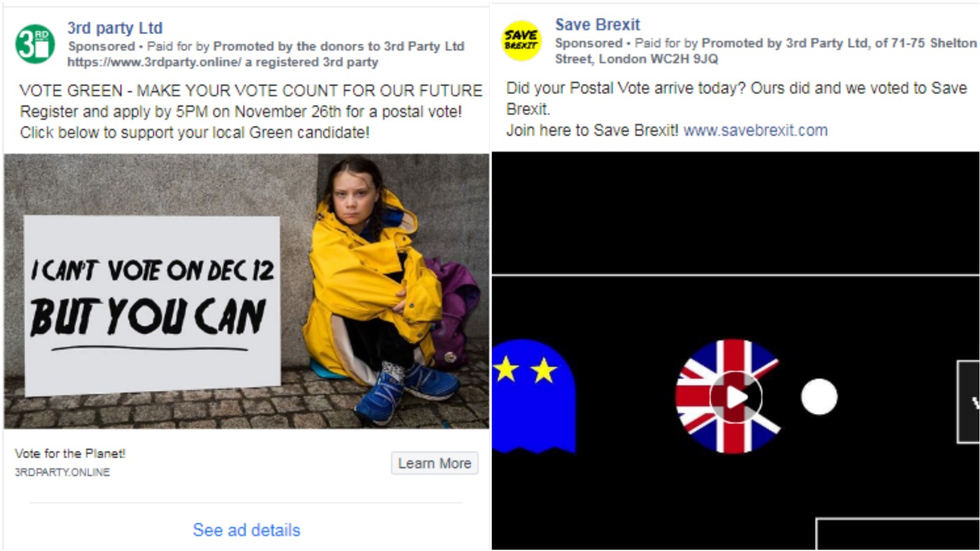Click the Union Jack Pac-Man graphic
980x551 pixels.
point(727,397)
